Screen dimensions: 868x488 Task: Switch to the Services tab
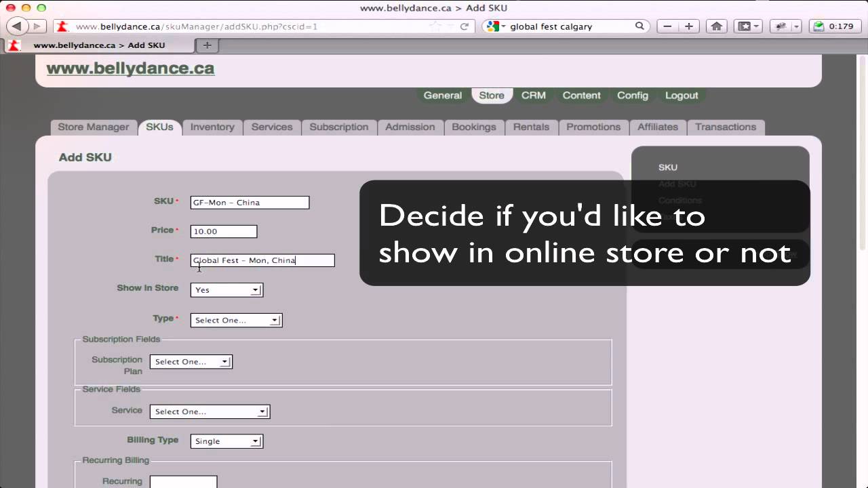272,127
